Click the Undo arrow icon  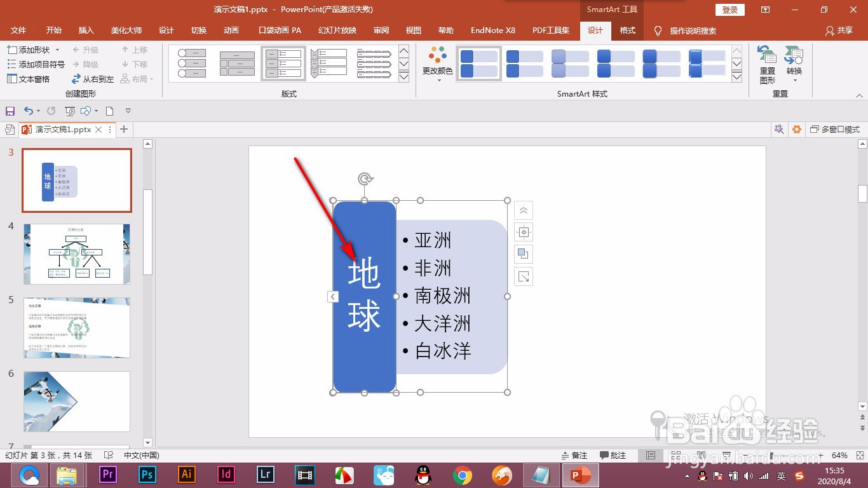click(28, 111)
